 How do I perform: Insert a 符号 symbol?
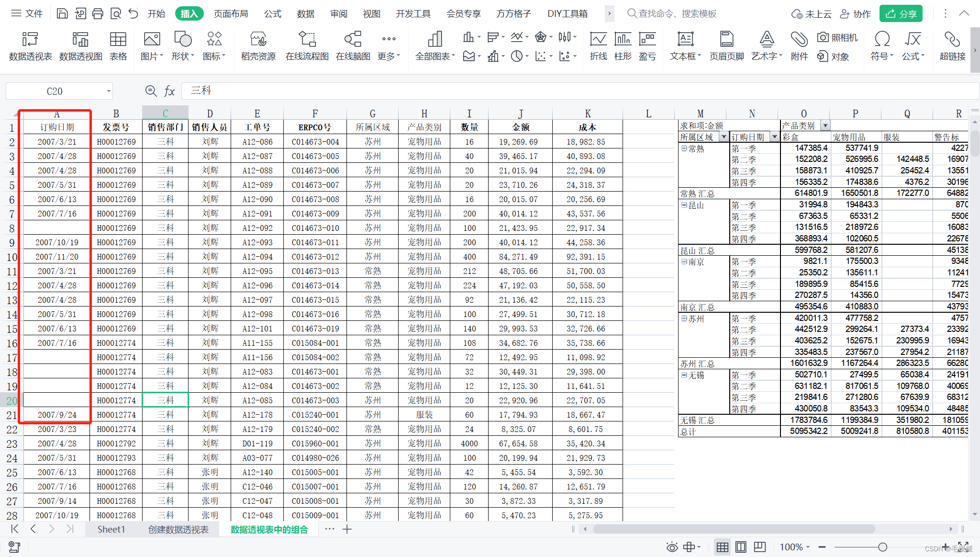point(881,46)
